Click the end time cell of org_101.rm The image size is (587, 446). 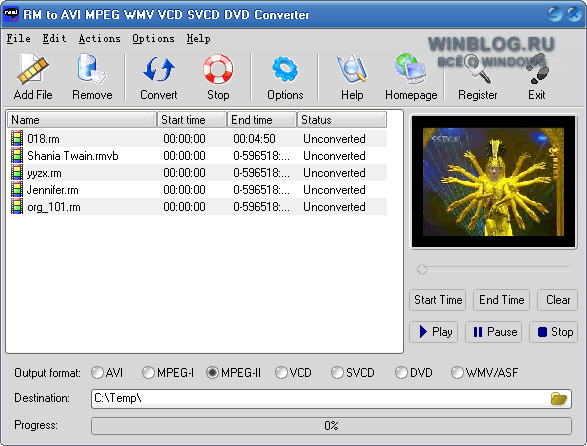tap(261, 207)
